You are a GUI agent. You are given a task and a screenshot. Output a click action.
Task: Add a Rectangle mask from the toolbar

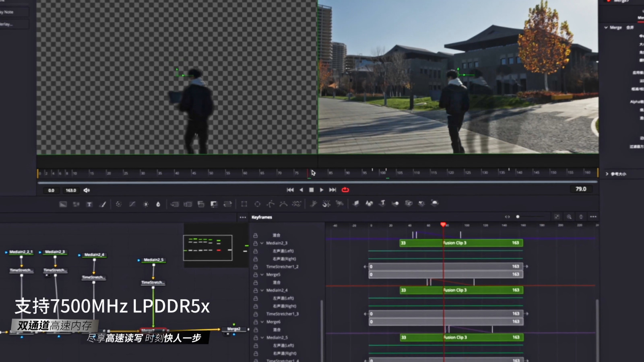(x=244, y=204)
